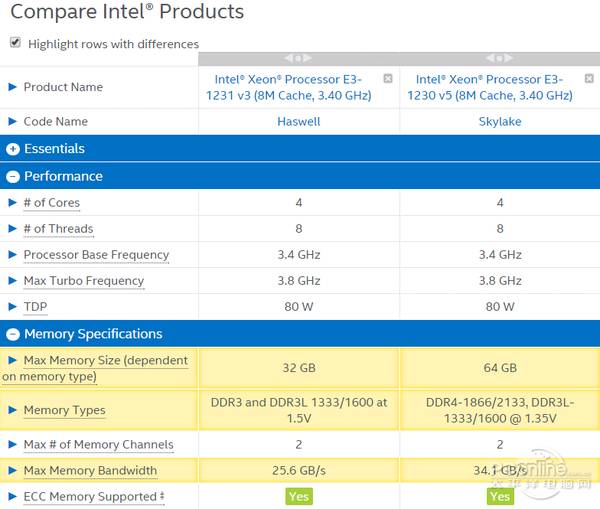Click the Max Memory Bandwidth label
Viewport: 600px width, 509px height.
click(90, 470)
